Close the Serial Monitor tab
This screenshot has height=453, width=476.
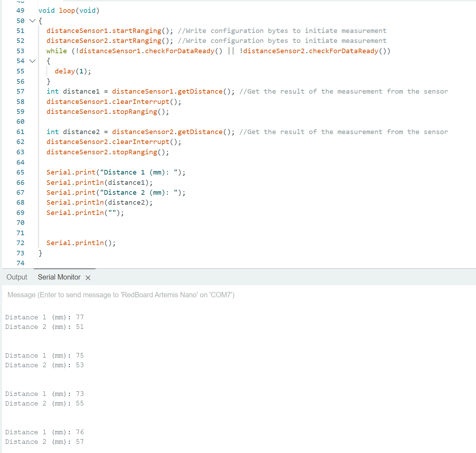(88, 277)
